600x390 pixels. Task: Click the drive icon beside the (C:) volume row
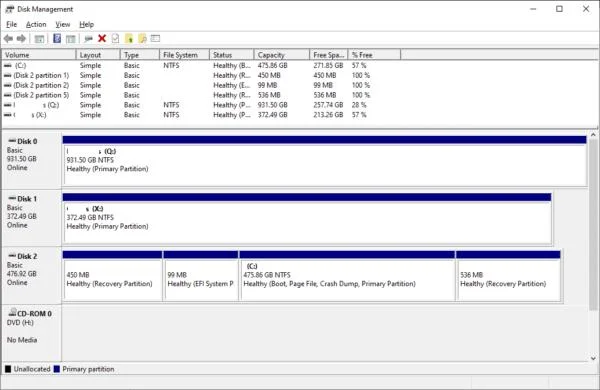(x=8, y=65)
